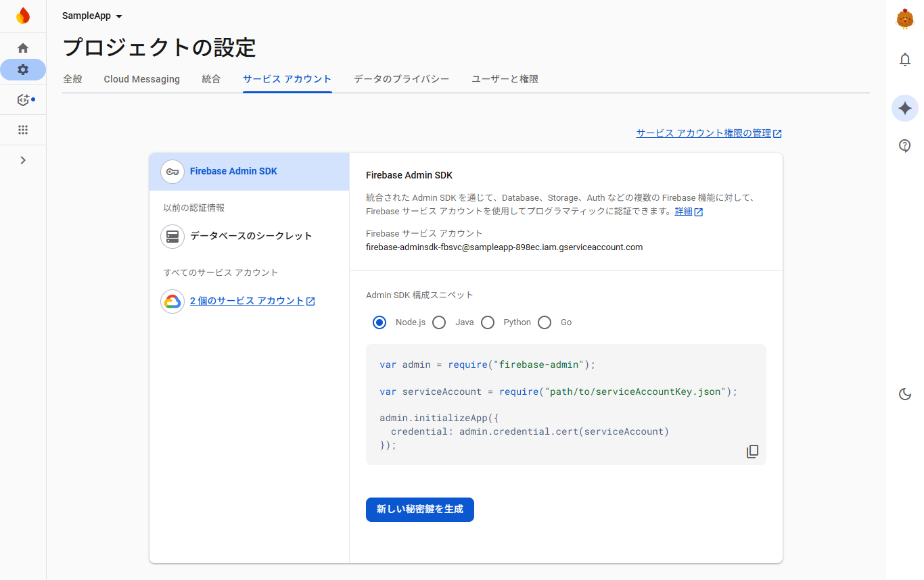Open the SampleApp project dropdown
The width and height of the screenshot is (924, 580).
click(x=92, y=16)
